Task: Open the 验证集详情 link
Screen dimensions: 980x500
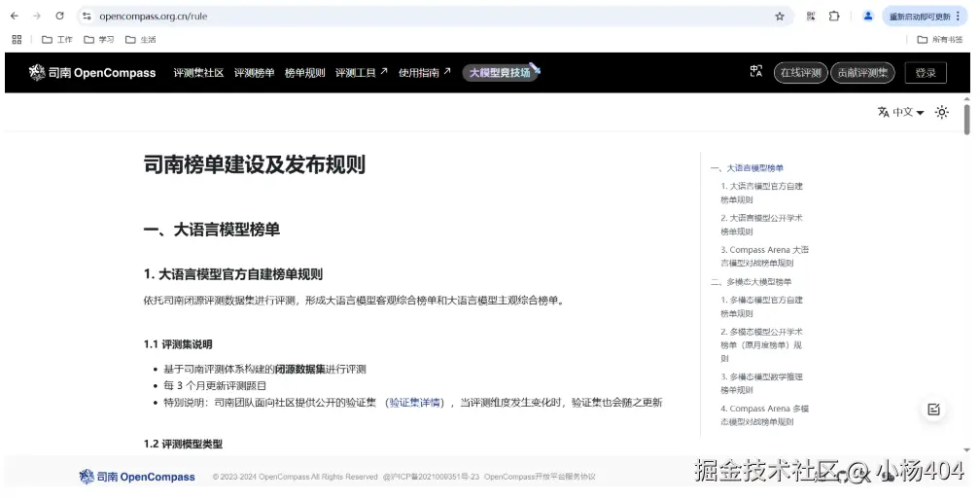Action: click(x=414, y=403)
